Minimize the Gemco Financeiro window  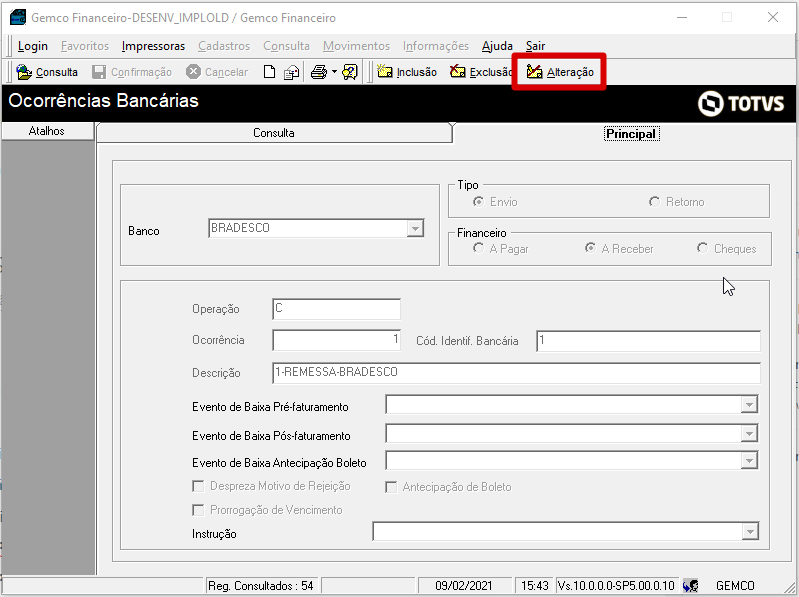682,17
